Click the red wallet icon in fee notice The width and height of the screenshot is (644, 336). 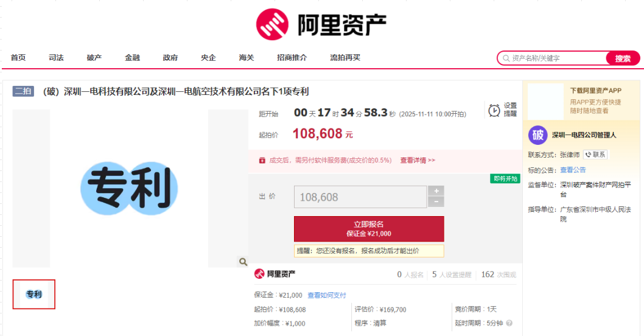(262, 161)
